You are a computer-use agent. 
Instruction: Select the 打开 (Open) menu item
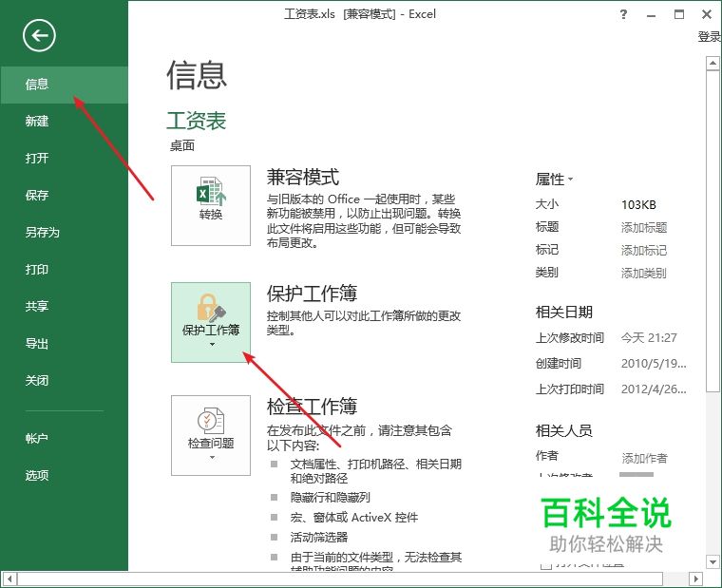point(64,159)
